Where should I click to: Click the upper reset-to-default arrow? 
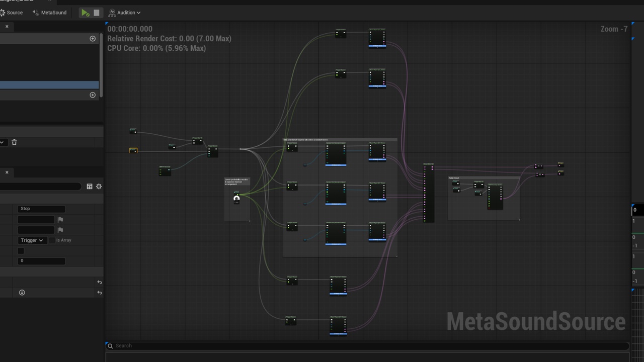click(x=99, y=283)
